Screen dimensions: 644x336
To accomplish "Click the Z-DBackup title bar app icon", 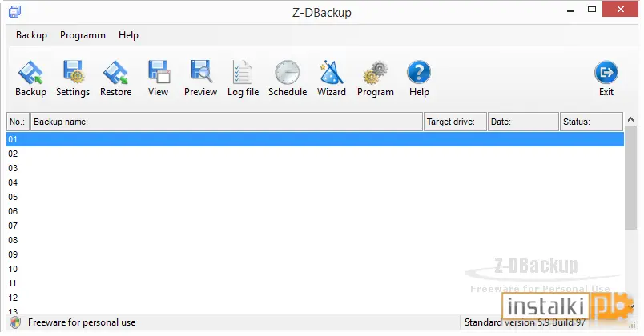I will coord(14,12).
